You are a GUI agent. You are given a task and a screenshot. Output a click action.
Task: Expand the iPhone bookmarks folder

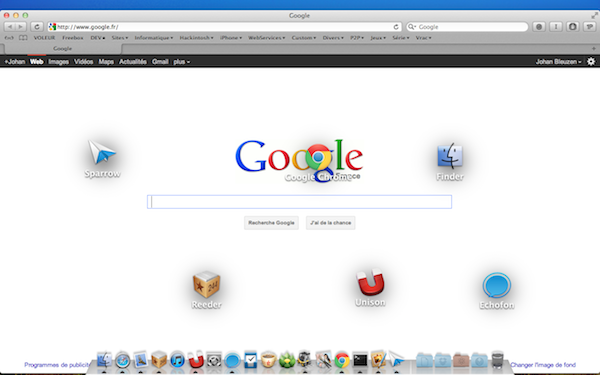[x=231, y=38]
